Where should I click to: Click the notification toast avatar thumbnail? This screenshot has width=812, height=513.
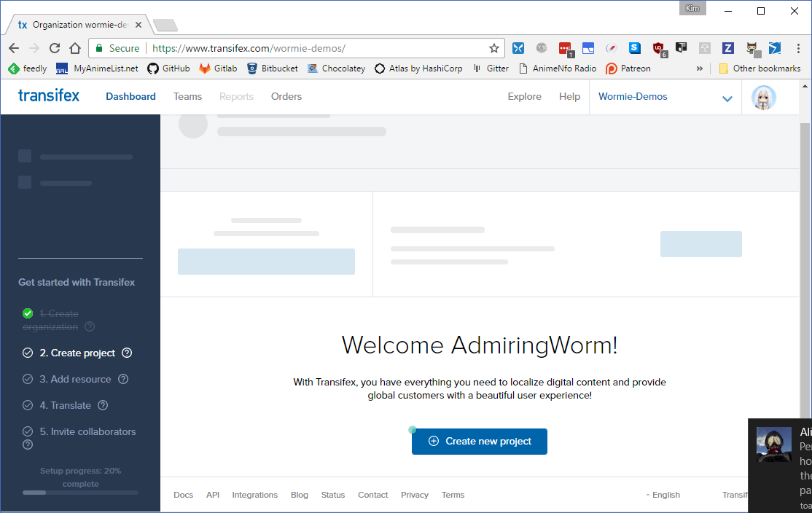point(773,445)
